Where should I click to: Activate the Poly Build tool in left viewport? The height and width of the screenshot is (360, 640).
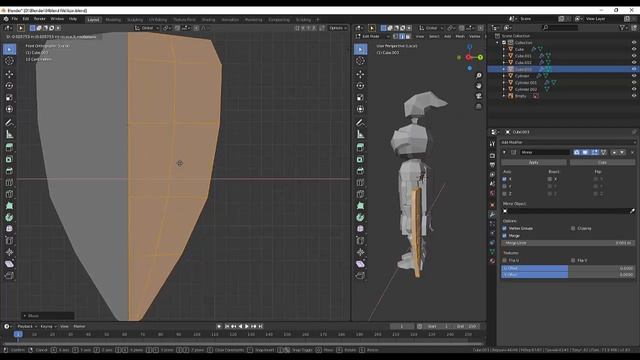pos(9,206)
